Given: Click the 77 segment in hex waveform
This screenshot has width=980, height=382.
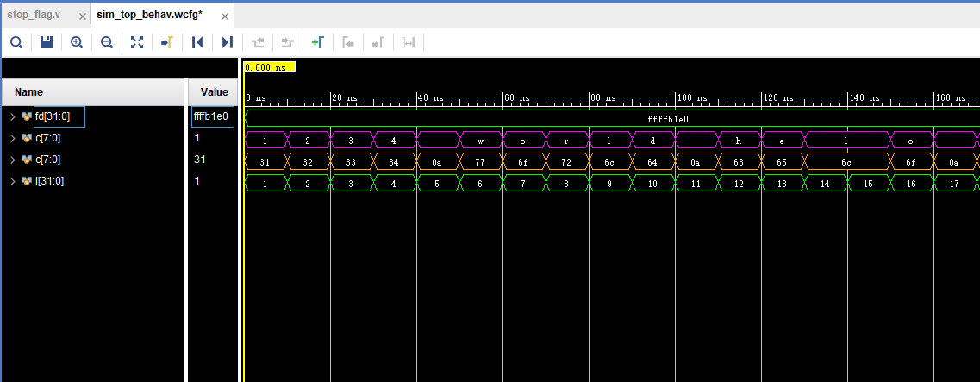Looking at the screenshot, I should (481, 162).
